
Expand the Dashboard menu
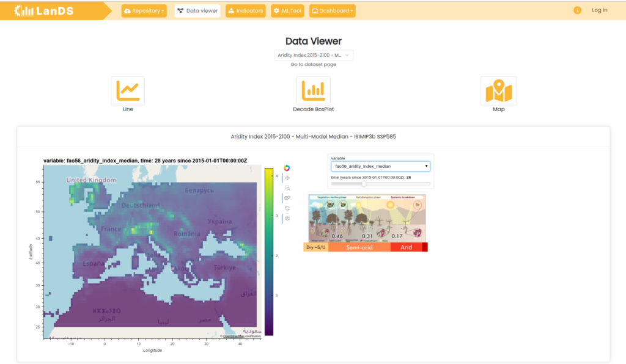332,11
